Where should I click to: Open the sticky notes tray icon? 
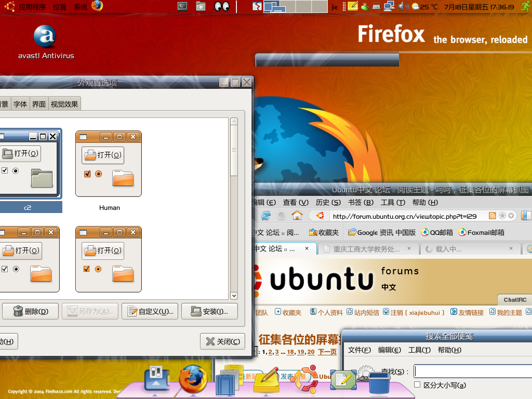tap(353, 6)
